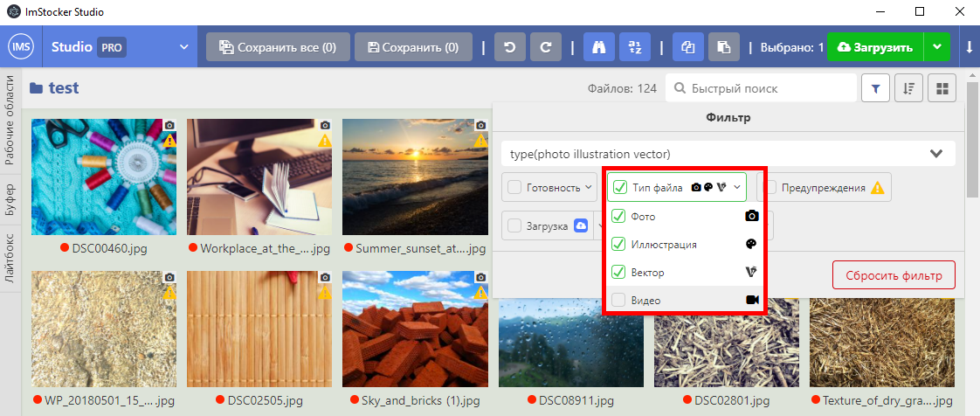Select the DSC08911.jpg rainy window thumbnail
Image resolution: width=980 pixels, height=416 pixels.
coord(570,343)
